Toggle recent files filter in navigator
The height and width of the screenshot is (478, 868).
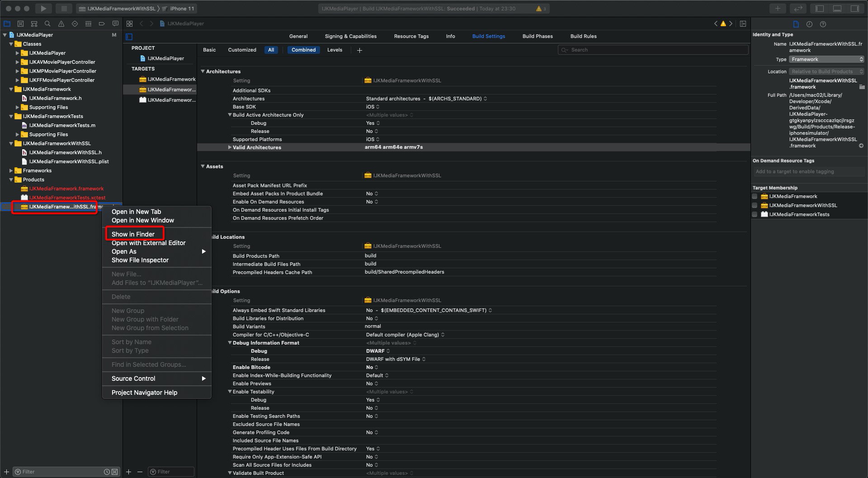[107, 472]
